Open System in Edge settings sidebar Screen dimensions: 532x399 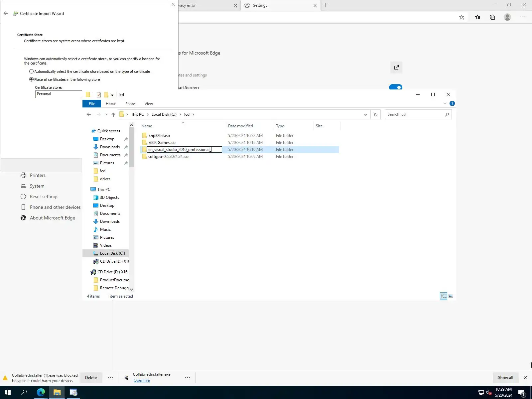point(37,186)
